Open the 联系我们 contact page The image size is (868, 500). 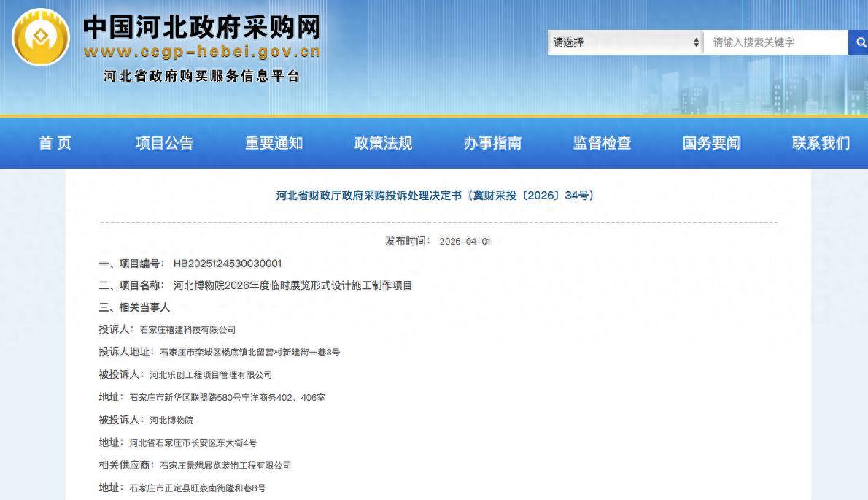click(x=821, y=143)
